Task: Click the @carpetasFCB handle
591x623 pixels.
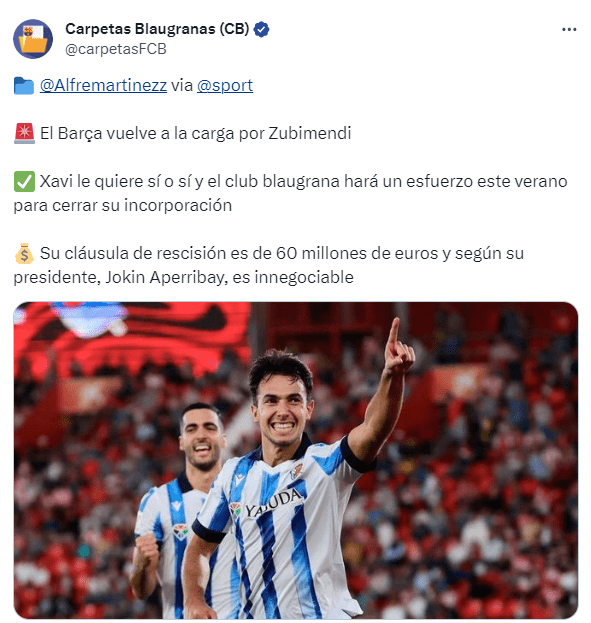Action: coord(116,49)
